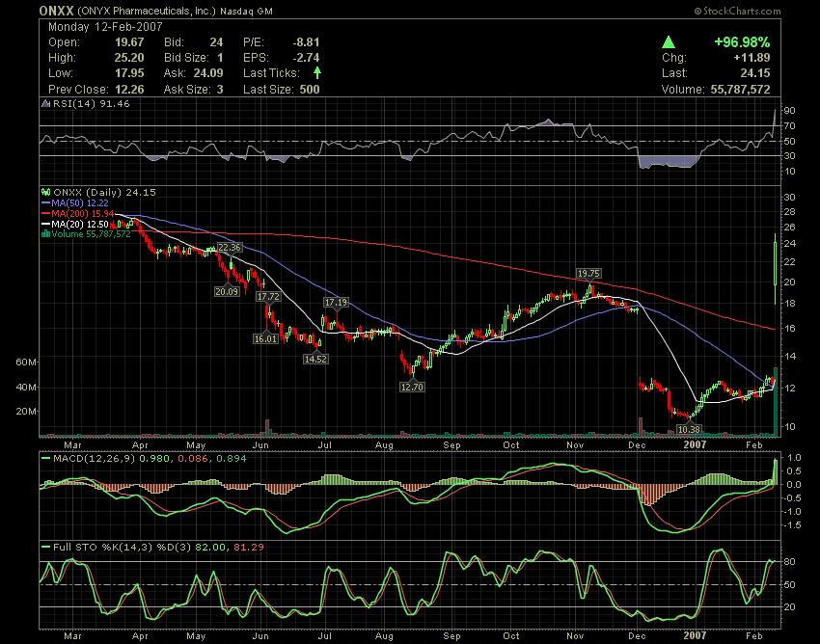
Task: Click the +96.98% percent change
Action: [x=742, y=42]
